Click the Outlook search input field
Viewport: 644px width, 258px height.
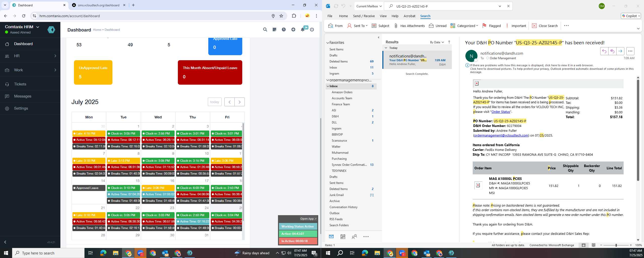click(x=445, y=6)
